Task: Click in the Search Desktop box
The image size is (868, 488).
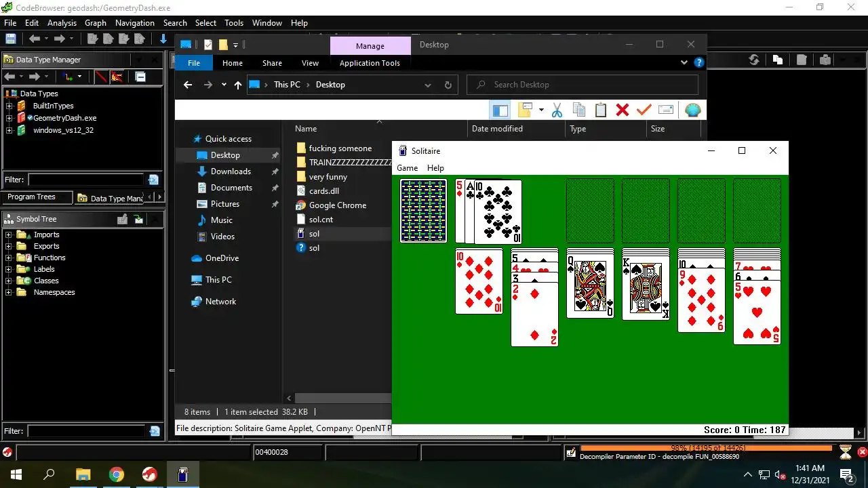Action: 583,85
